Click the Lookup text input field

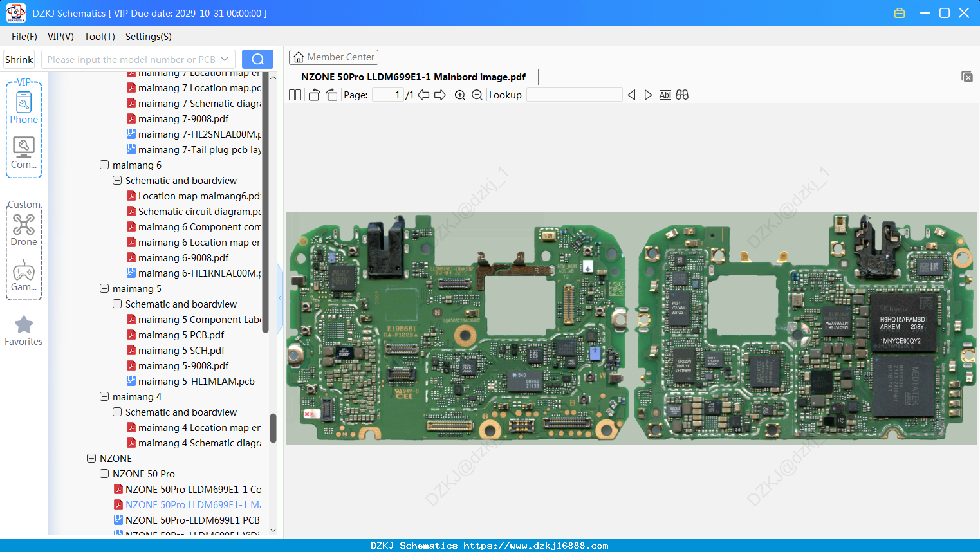click(x=575, y=95)
